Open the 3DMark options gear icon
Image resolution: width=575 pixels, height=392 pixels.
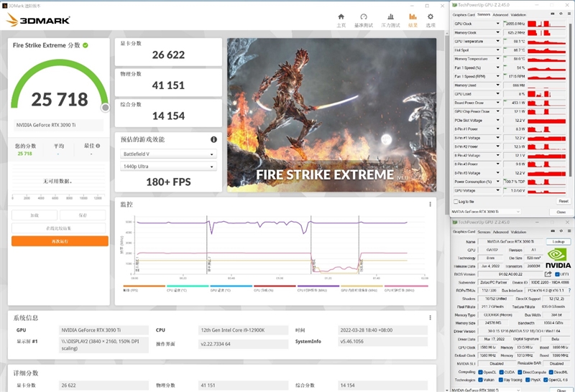click(431, 17)
